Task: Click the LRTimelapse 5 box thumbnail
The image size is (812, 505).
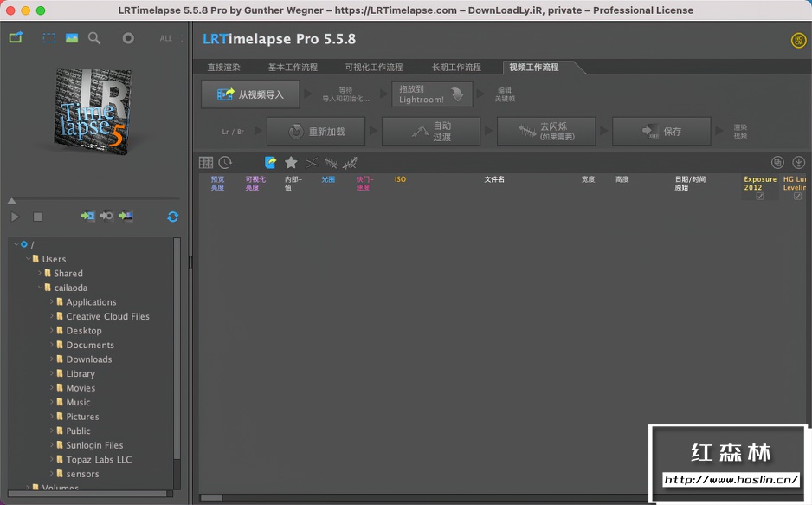Action: [x=92, y=112]
